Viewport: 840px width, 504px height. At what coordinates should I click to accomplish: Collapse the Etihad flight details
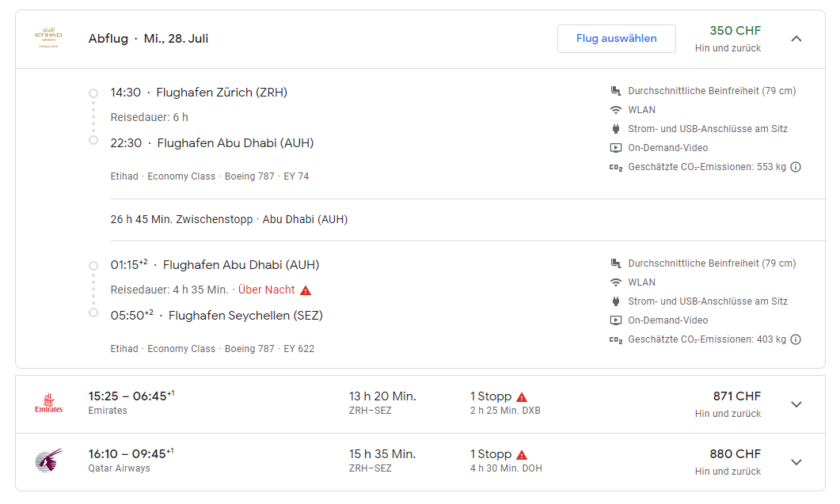[x=796, y=39]
